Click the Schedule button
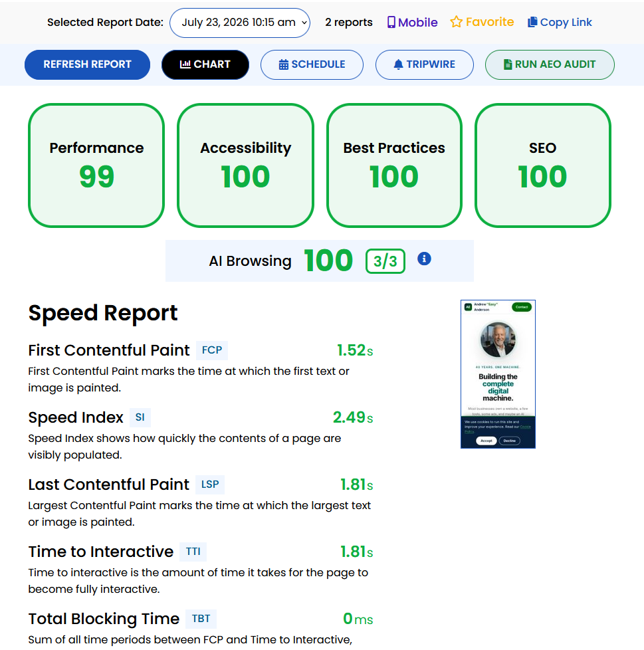Image resolution: width=644 pixels, height=650 pixels. 312,64
